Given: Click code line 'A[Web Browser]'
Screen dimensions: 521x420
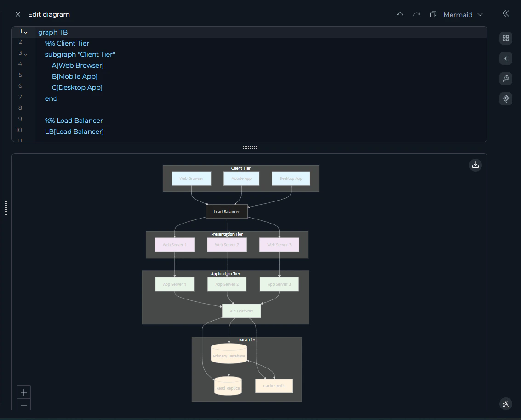Looking at the screenshot, I should pyautogui.click(x=77, y=65).
